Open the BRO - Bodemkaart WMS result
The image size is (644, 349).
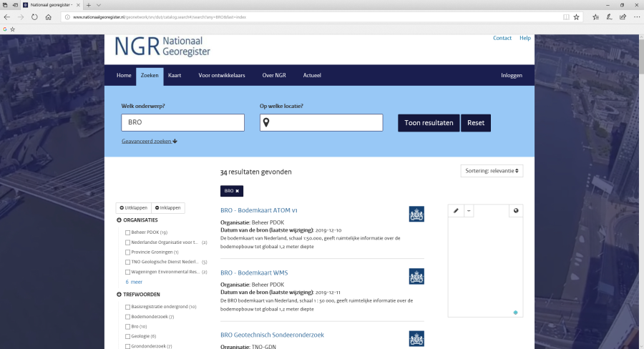tap(254, 272)
